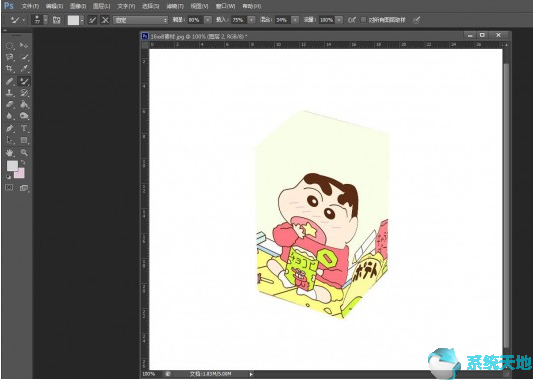
Task: Select the Quick Selection wand tool
Action: tap(24, 57)
